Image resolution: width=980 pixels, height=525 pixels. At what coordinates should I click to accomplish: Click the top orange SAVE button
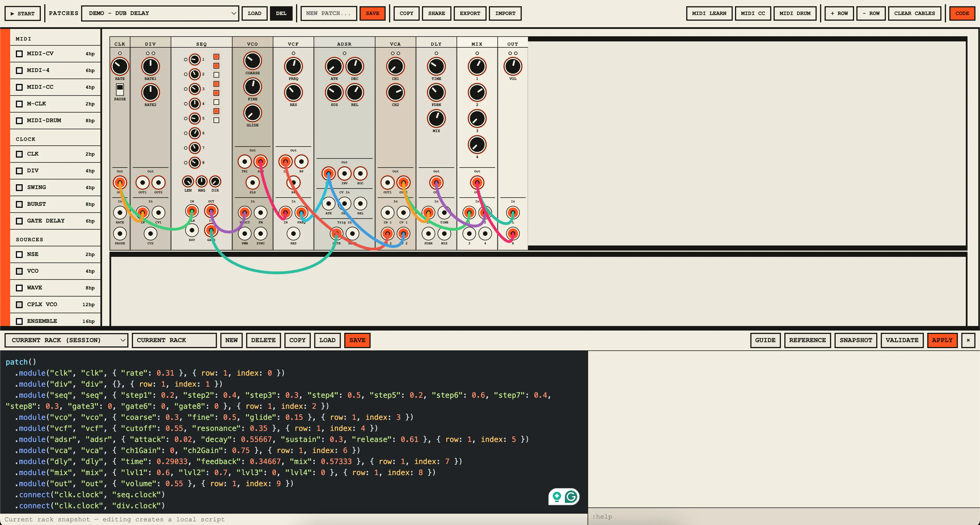[372, 13]
